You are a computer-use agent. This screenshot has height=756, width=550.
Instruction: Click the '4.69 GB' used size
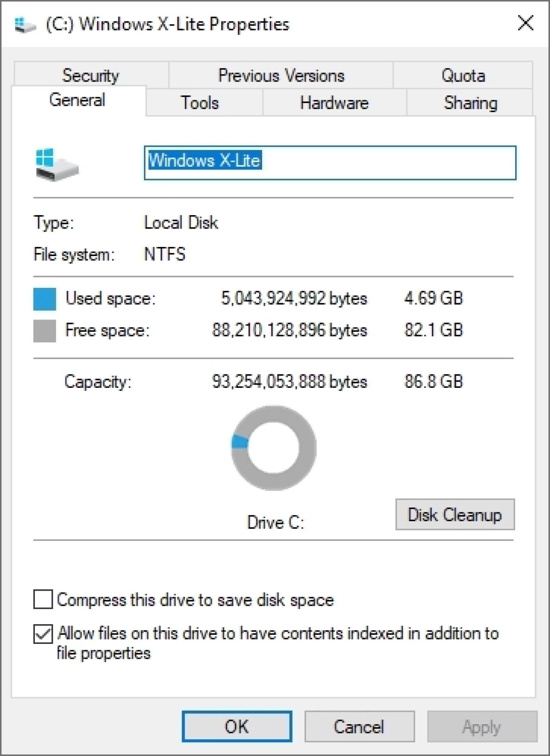coord(434,298)
